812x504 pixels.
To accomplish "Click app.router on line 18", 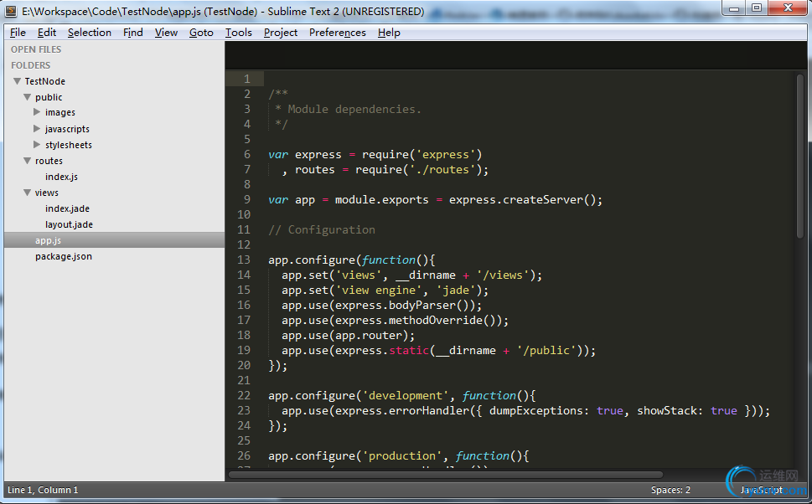I will click(368, 336).
